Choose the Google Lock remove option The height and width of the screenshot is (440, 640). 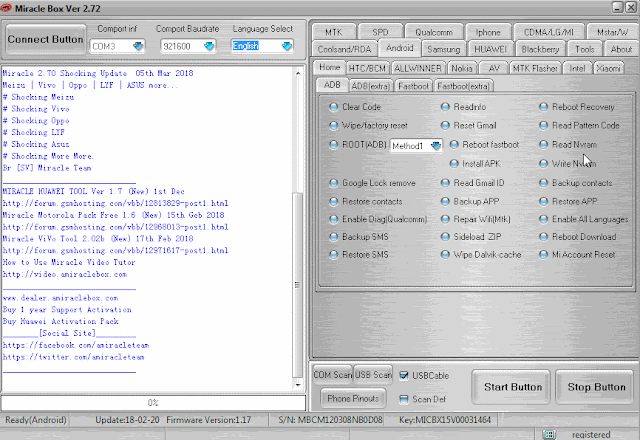click(x=333, y=183)
